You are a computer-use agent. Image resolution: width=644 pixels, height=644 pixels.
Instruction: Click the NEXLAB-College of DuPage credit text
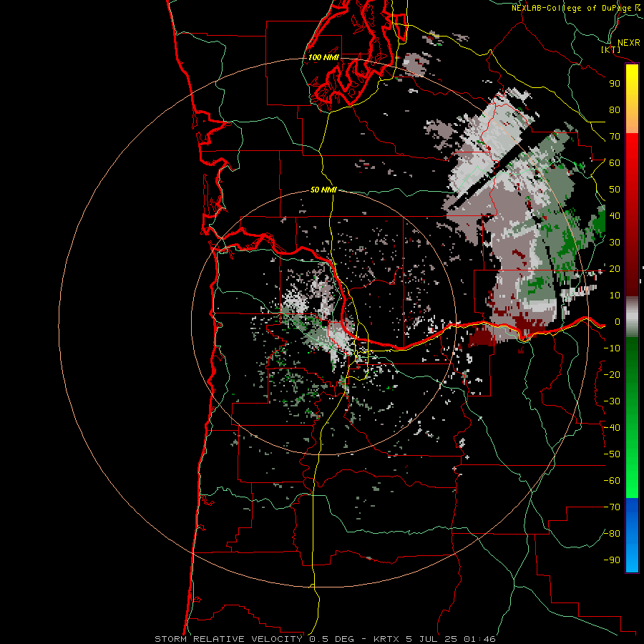pos(577,8)
